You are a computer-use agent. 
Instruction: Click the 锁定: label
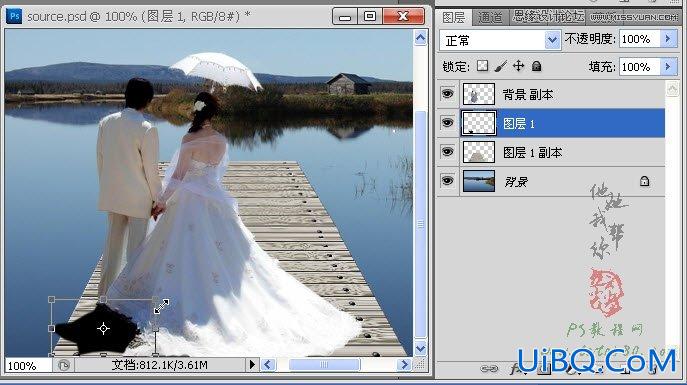tap(456, 67)
